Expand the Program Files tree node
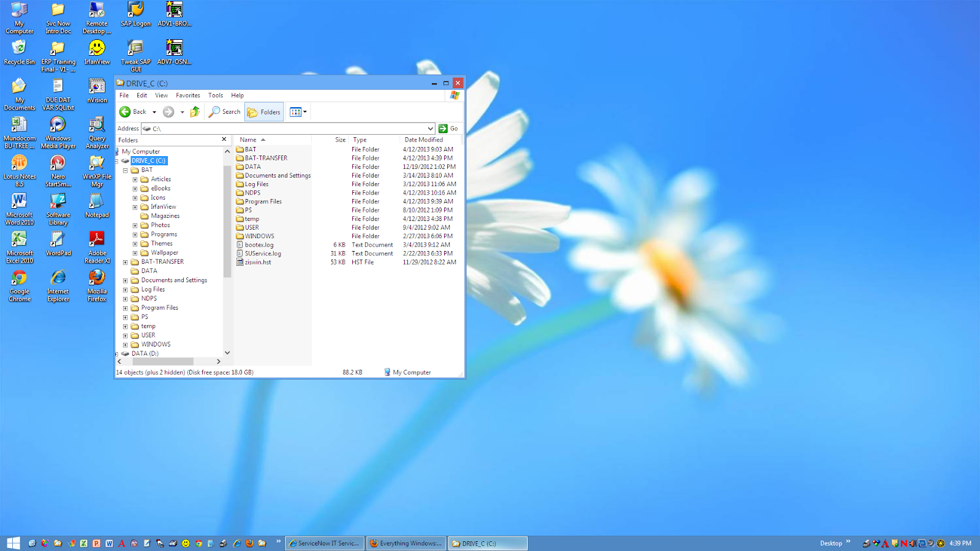Image resolution: width=980 pixels, height=551 pixels. tap(125, 308)
